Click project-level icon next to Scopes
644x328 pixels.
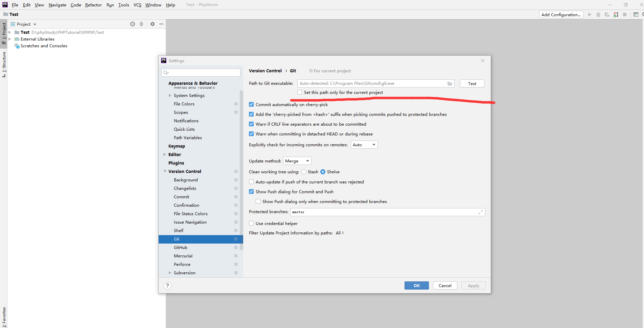point(236,112)
